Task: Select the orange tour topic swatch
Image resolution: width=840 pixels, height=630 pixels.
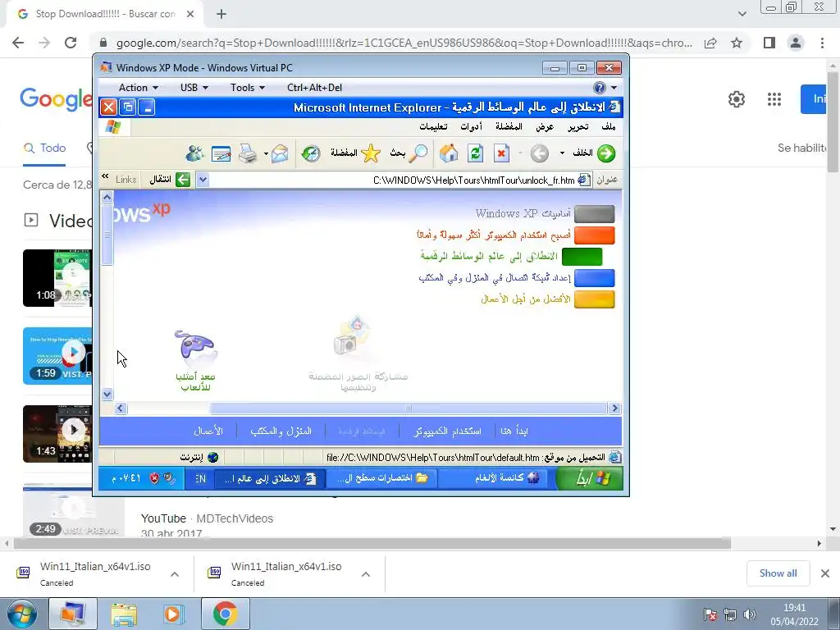Action: [594, 235]
